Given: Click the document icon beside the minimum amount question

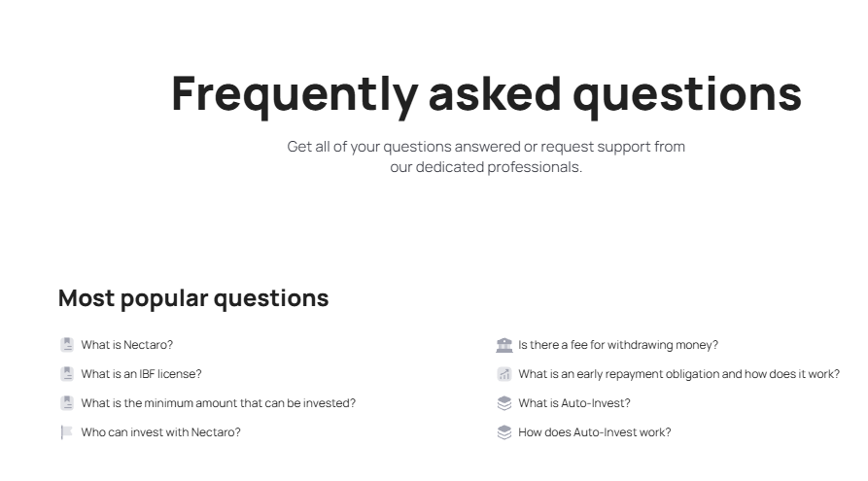Looking at the screenshot, I should click(67, 403).
